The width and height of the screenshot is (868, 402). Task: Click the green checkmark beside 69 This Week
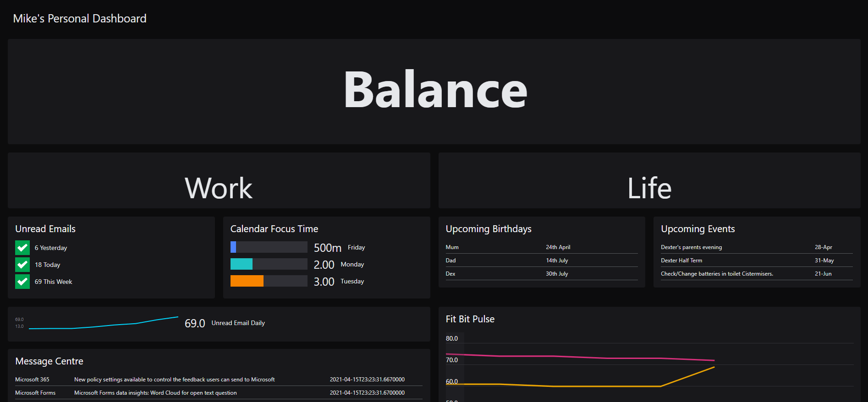(22, 282)
